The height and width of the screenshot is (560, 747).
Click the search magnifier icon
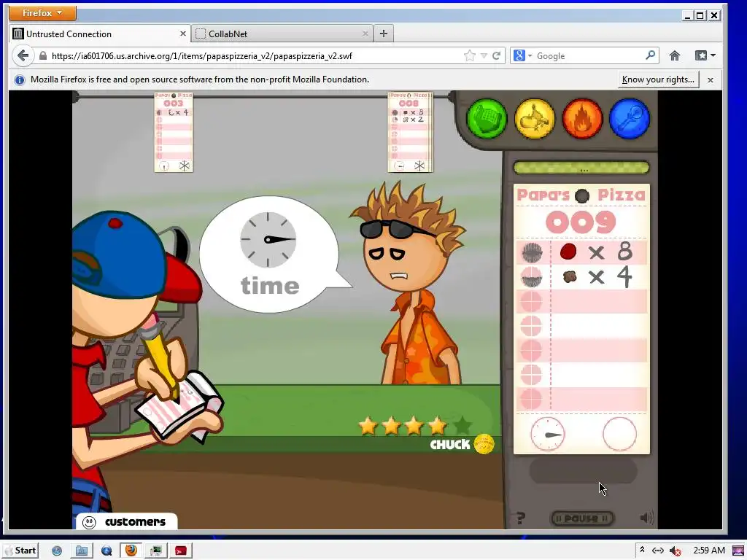[x=650, y=55]
